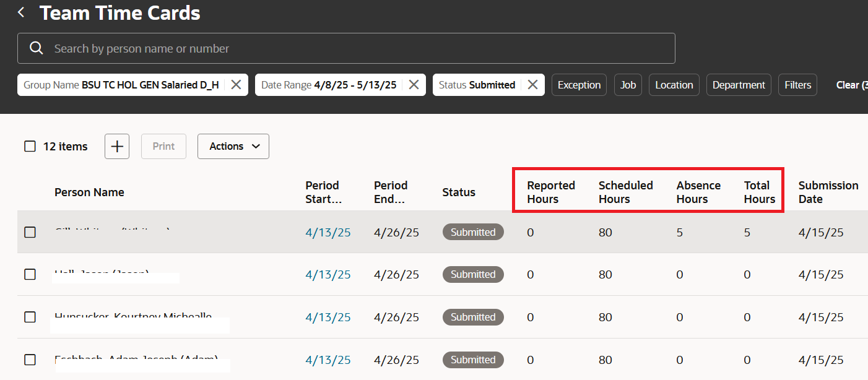The height and width of the screenshot is (380, 868).
Task: Open the Location filter
Action: pos(674,85)
